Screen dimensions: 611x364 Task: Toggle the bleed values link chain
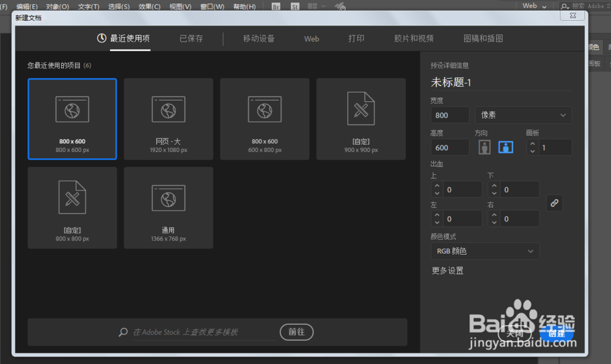(554, 203)
